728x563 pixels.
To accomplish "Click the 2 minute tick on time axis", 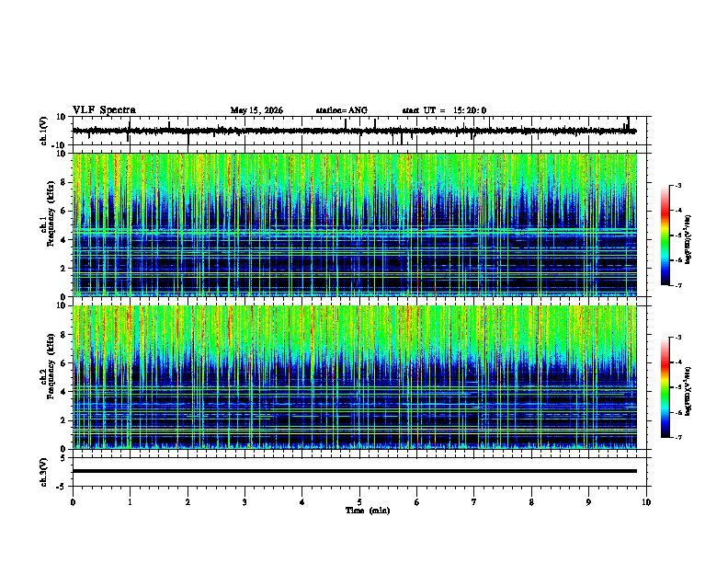I will (188, 502).
